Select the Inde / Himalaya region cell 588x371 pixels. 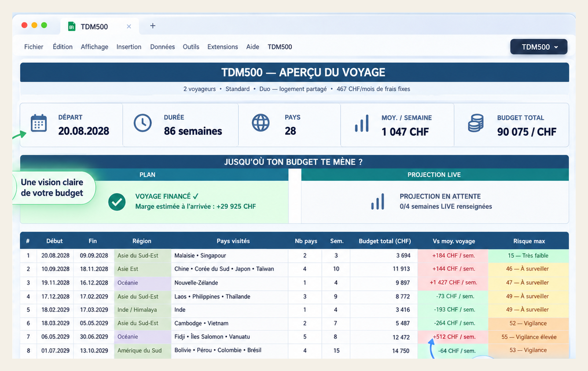click(143, 310)
